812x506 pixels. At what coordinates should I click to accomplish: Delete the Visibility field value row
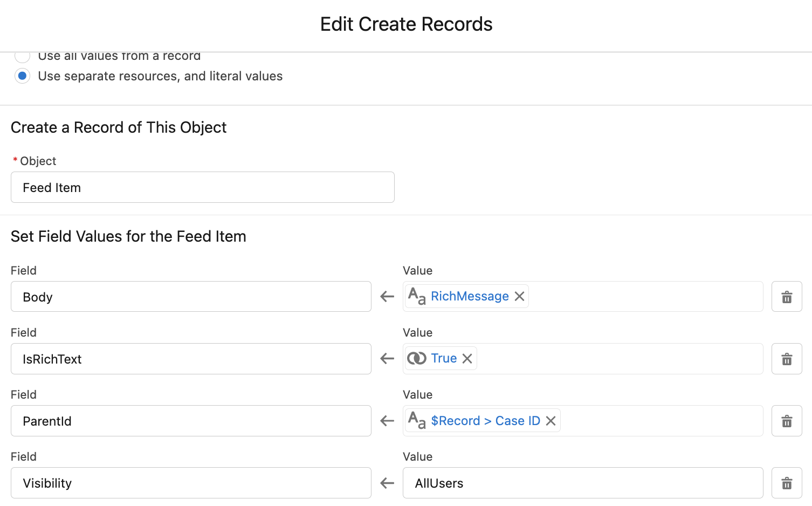click(x=786, y=483)
